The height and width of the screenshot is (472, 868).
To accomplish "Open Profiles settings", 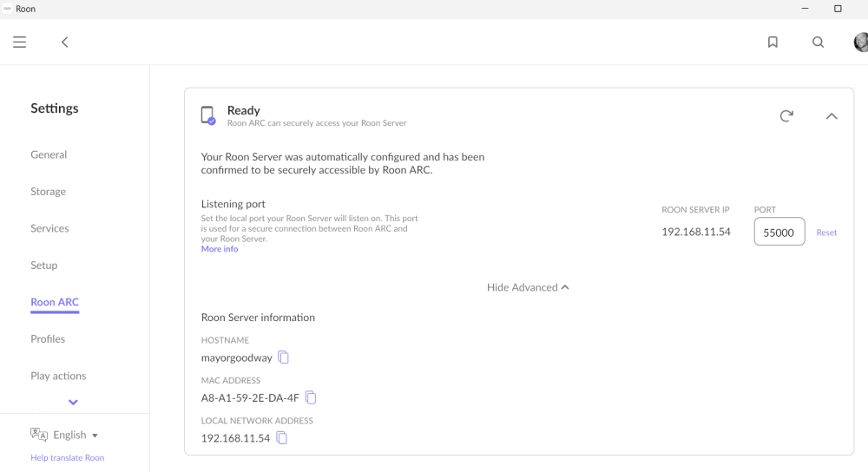I will pyautogui.click(x=48, y=338).
